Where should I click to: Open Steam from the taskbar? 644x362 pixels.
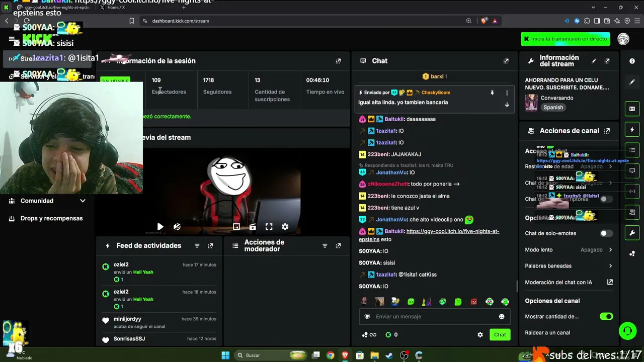[389, 355]
